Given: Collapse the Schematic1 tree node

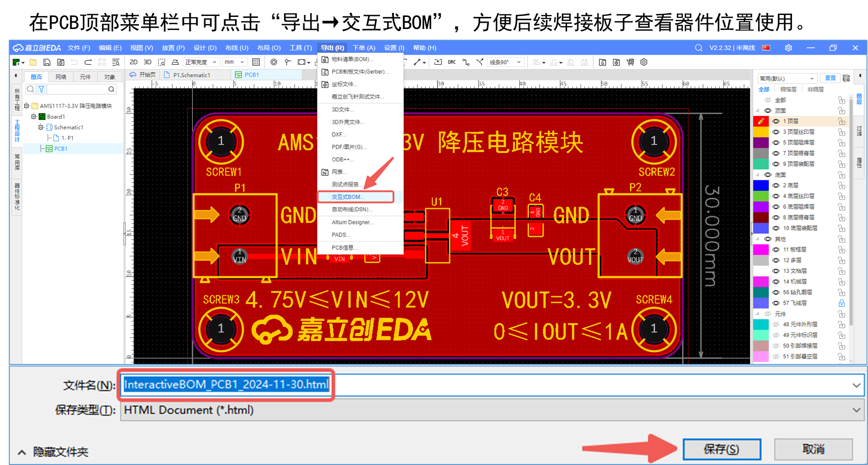Looking at the screenshot, I should click(41, 127).
